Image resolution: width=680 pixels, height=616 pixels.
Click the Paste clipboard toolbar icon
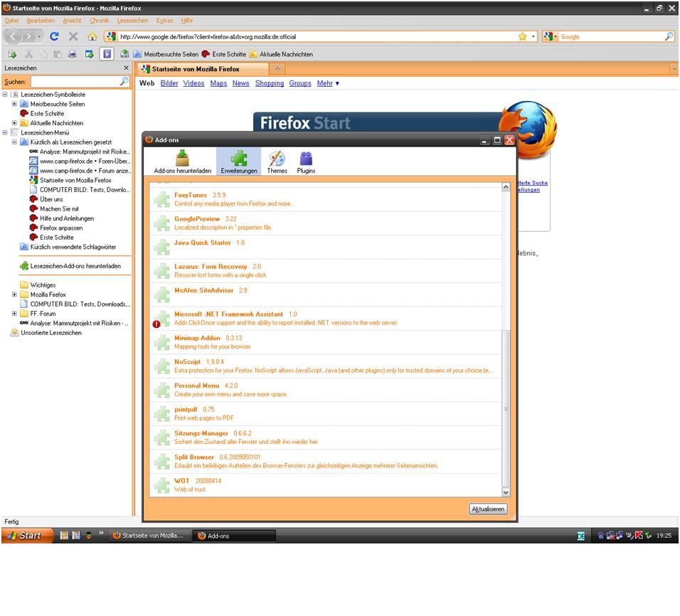pyautogui.click(x=57, y=54)
